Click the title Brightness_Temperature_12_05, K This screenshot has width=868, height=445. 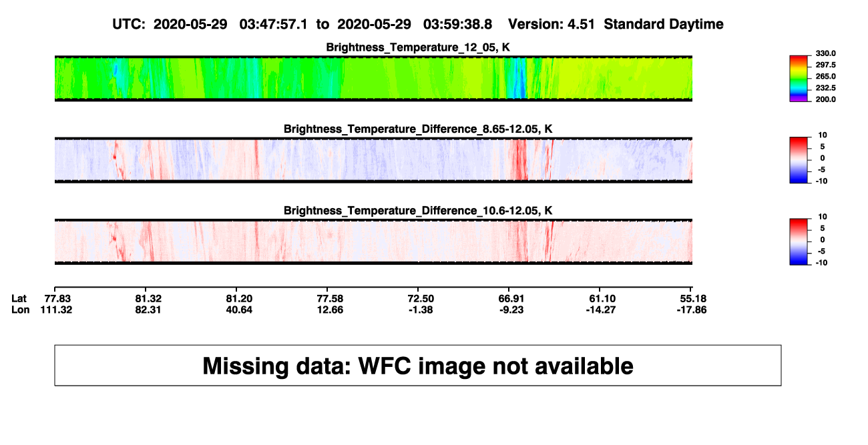418,47
